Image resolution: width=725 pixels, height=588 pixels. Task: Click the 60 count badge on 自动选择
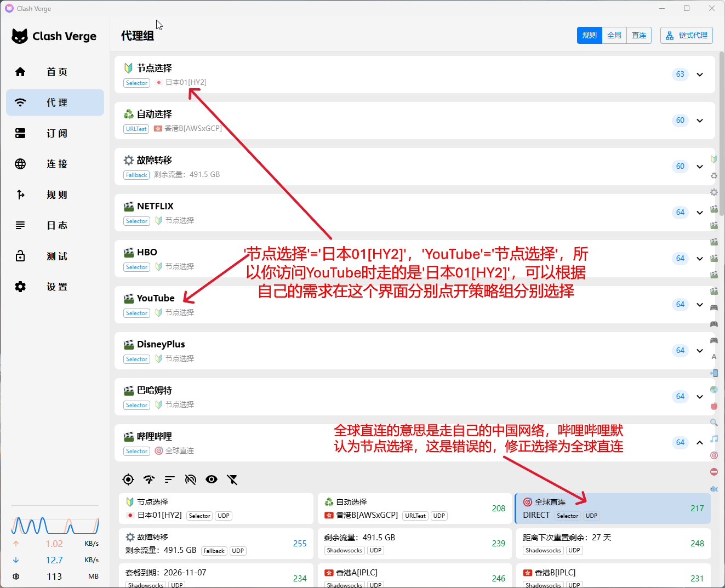(680, 120)
